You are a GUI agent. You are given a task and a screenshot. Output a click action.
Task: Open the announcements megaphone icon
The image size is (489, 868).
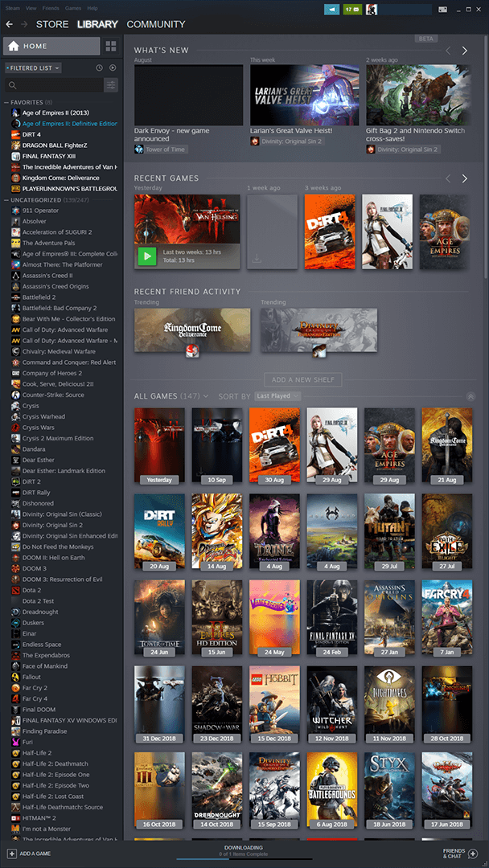331,10
